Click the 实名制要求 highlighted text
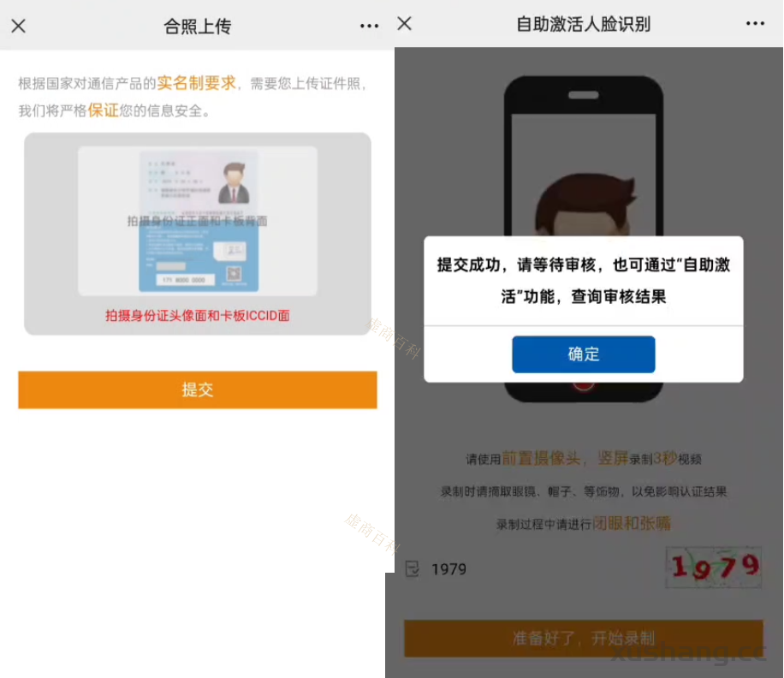784x678 pixels. tap(196, 83)
